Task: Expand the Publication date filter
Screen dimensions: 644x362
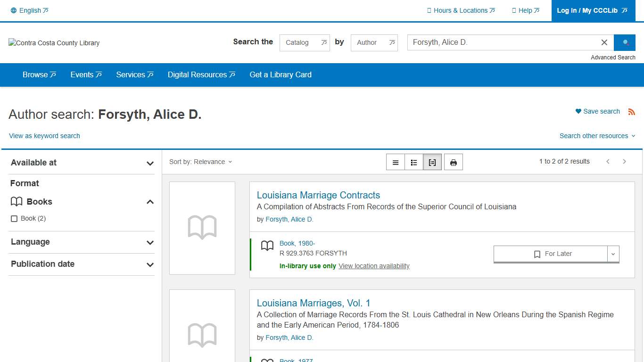Action: point(150,264)
